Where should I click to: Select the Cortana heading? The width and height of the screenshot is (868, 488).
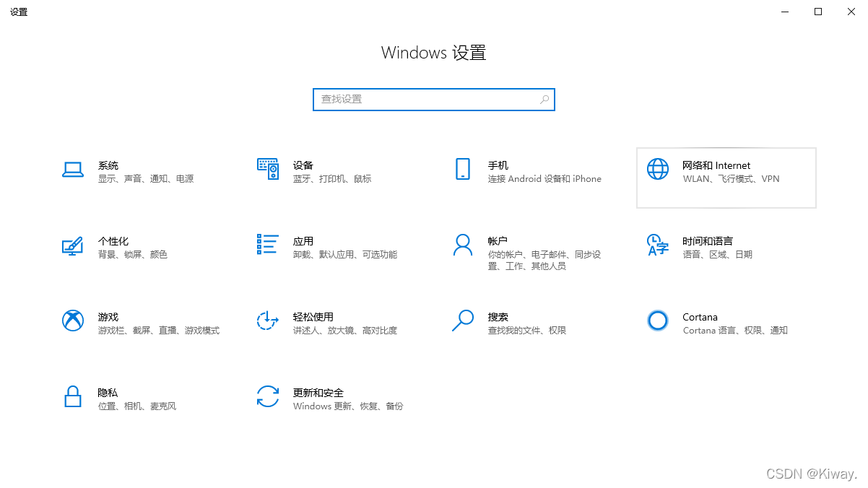pyautogui.click(x=700, y=317)
